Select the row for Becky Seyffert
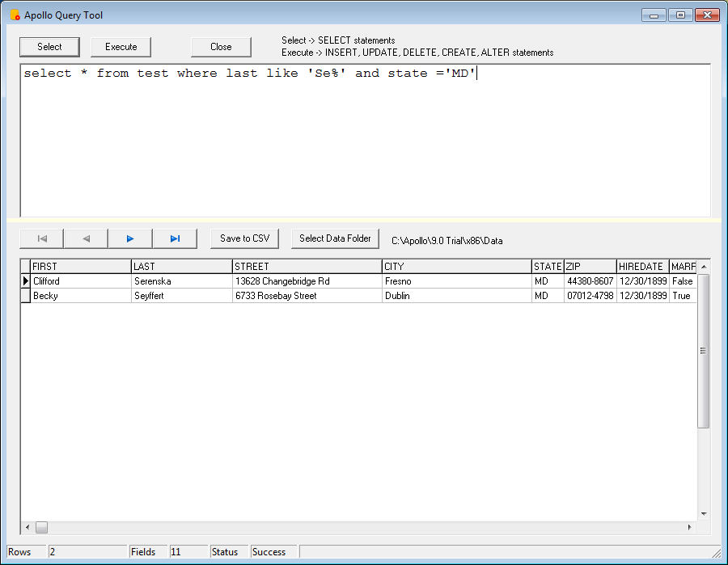Screen dimensions: 728x565 point(81,296)
